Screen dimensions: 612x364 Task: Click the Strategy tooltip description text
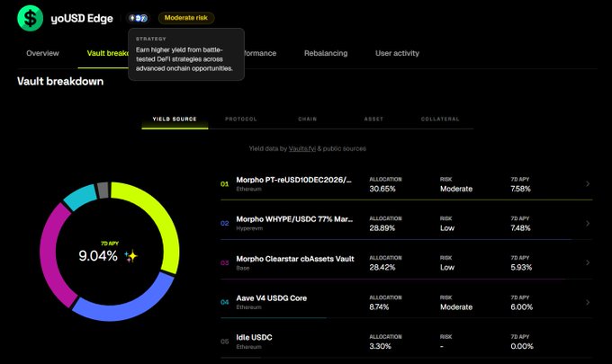click(x=184, y=59)
